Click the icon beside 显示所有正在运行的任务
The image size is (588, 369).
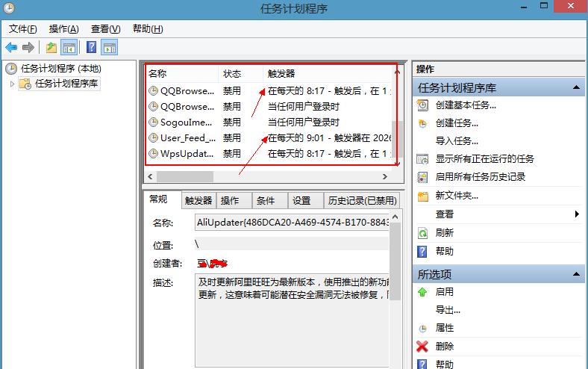(422, 159)
